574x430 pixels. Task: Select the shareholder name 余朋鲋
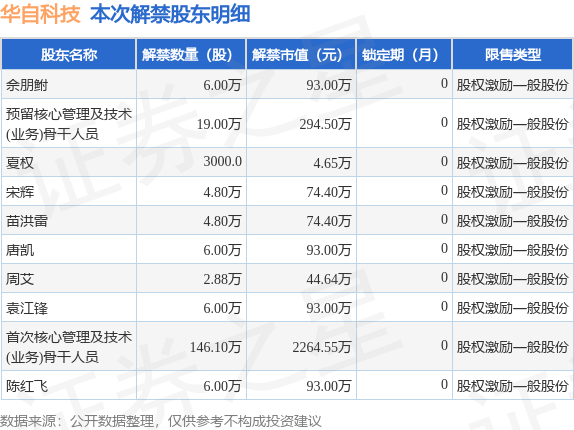tap(27, 85)
